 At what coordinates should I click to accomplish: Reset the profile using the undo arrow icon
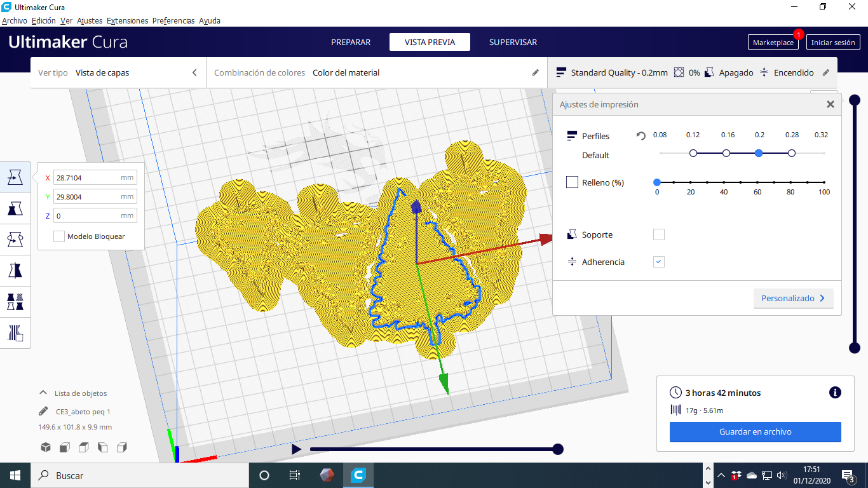[641, 136]
